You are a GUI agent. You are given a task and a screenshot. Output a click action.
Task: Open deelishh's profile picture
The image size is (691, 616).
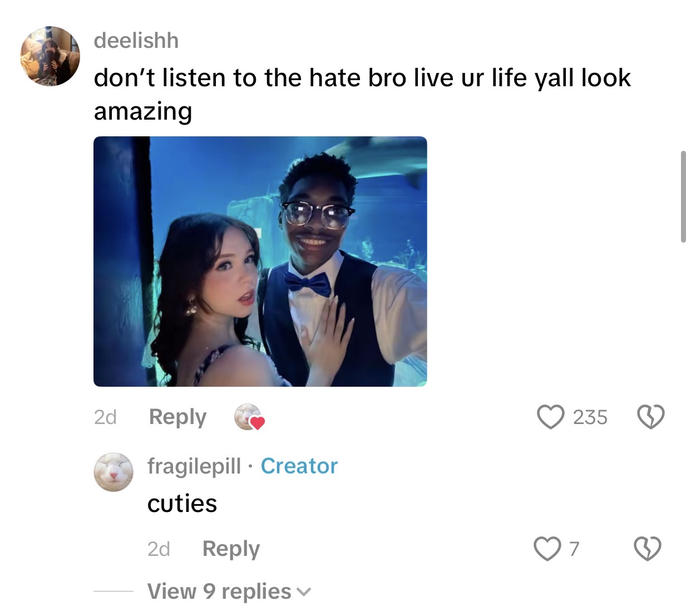pos(50,56)
